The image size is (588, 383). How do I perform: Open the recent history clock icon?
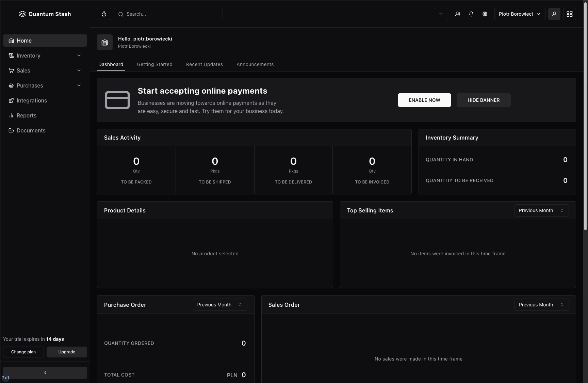tap(104, 14)
